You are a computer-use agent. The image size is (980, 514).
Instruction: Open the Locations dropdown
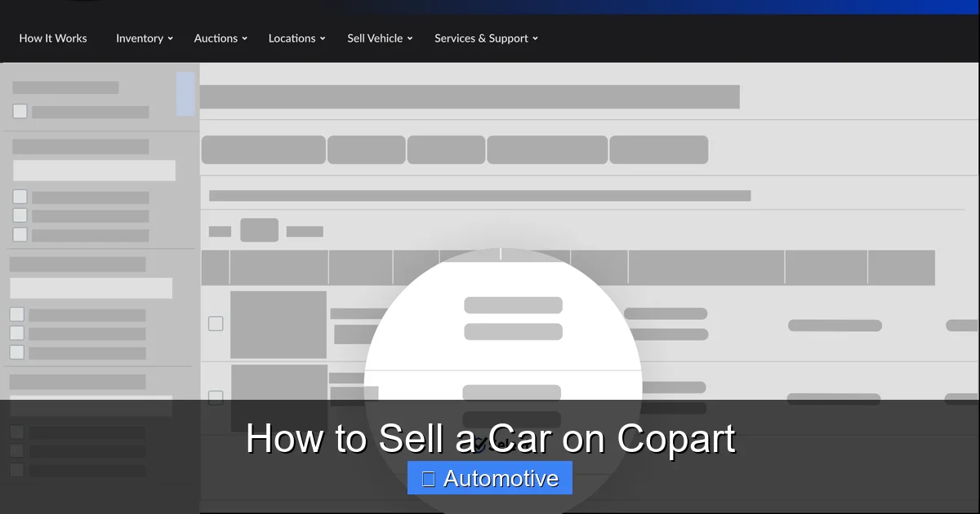point(292,38)
